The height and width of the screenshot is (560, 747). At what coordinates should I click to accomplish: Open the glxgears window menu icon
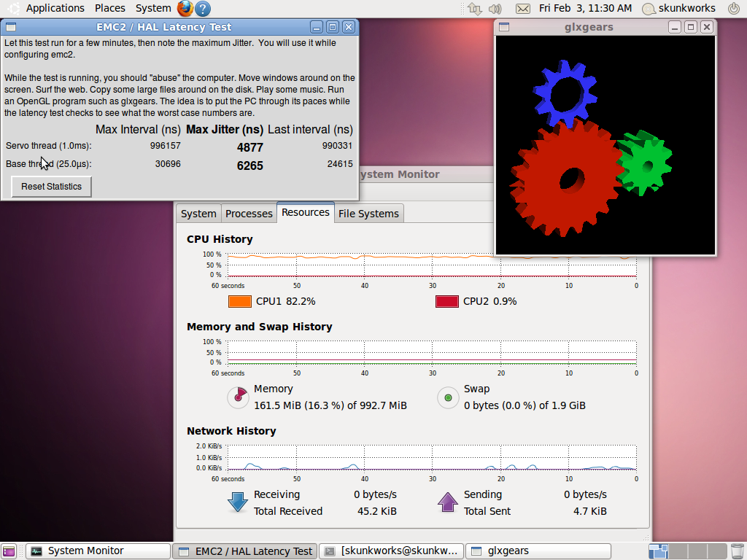click(504, 27)
